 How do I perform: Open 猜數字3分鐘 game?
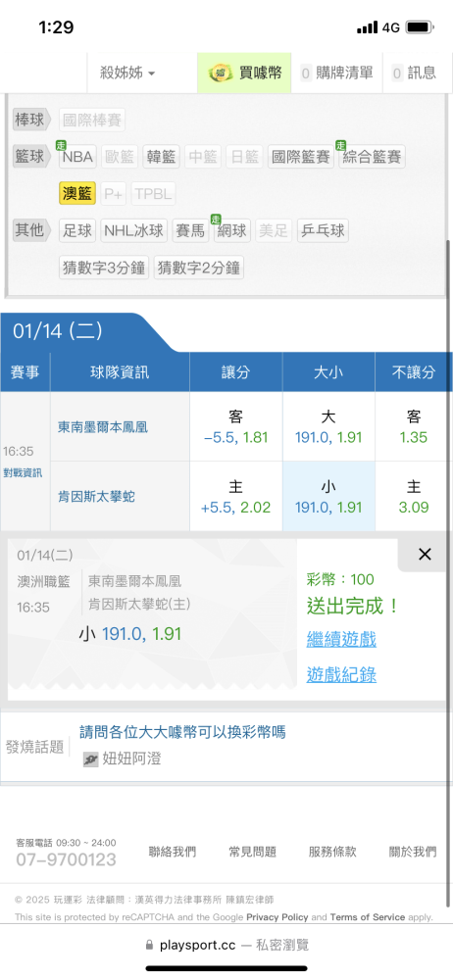tap(104, 269)
